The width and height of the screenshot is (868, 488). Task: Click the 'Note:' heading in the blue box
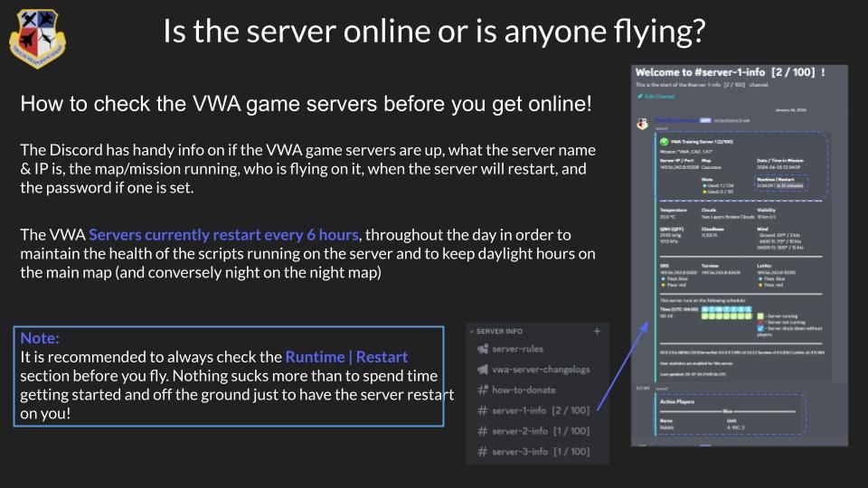point(40,338)
